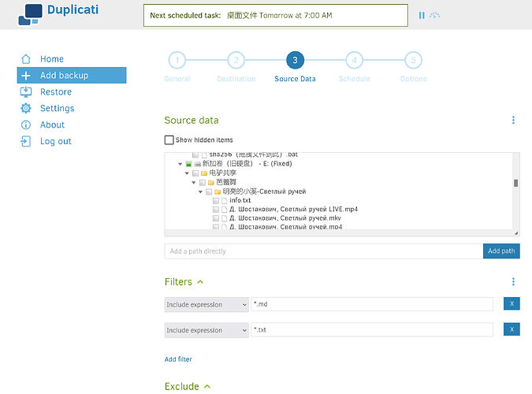Open Source data three-dot menu
532x394 pixels.
point(513,120)
